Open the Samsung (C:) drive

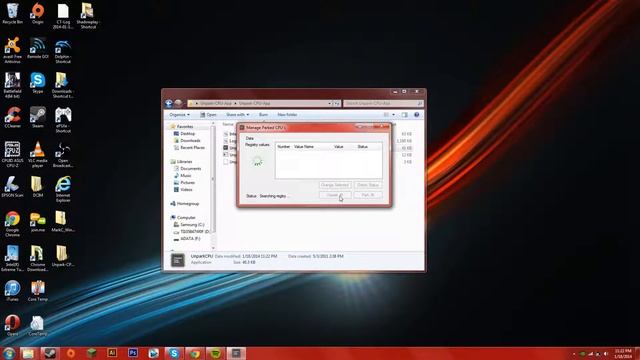coord(192,224)
